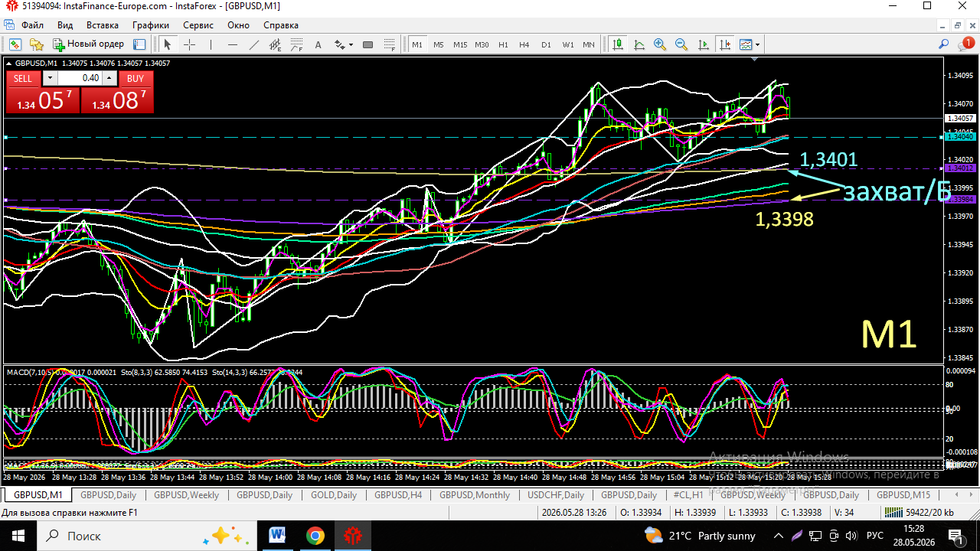Show next chart tabs with right arrow
Screen dimensions: 980x551
971,495
